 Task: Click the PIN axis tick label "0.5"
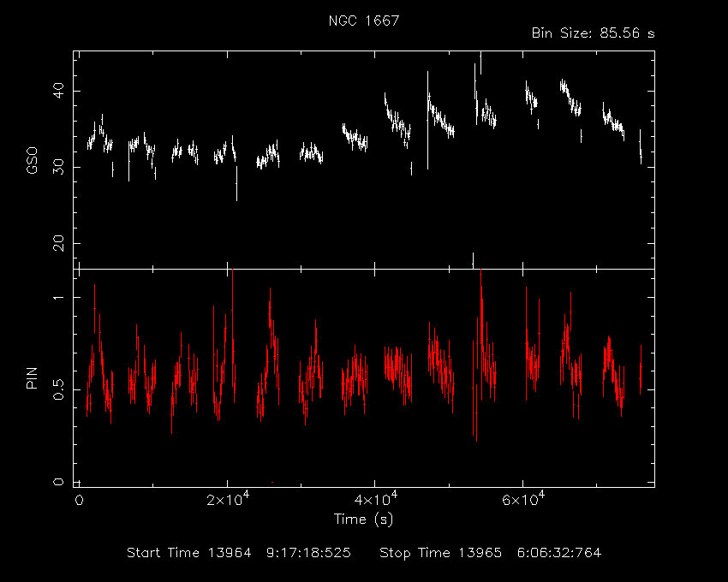click(59, 390)
